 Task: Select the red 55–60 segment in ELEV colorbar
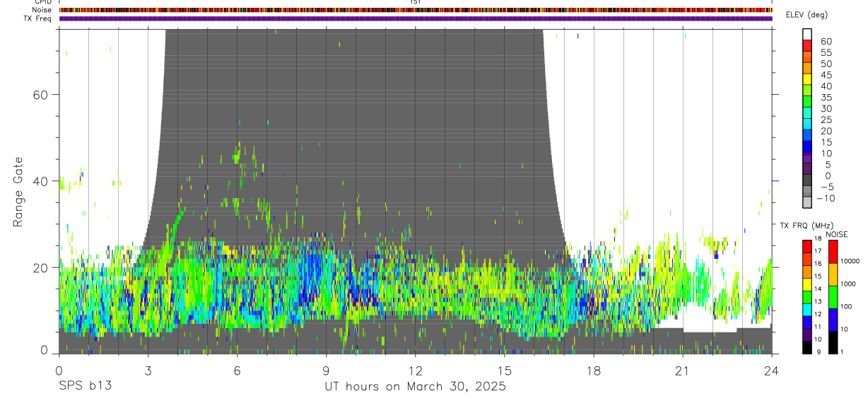pyautogui.click(x=807, y=45)
